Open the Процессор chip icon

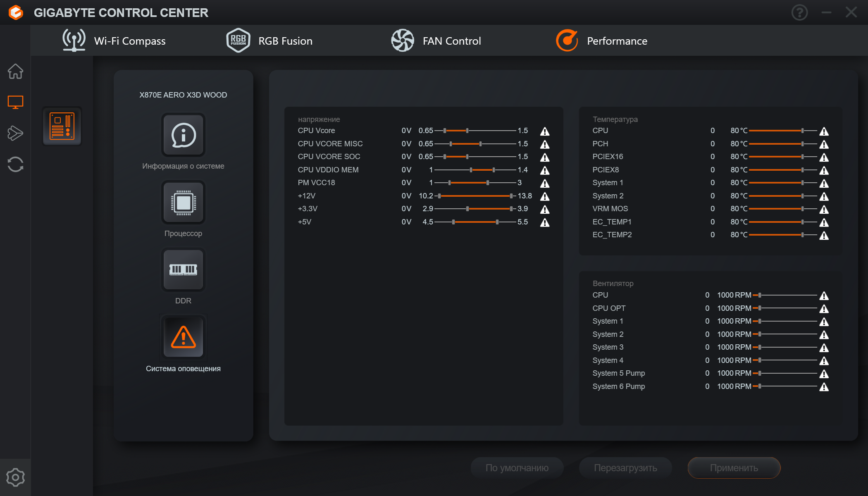coord(183,203)
